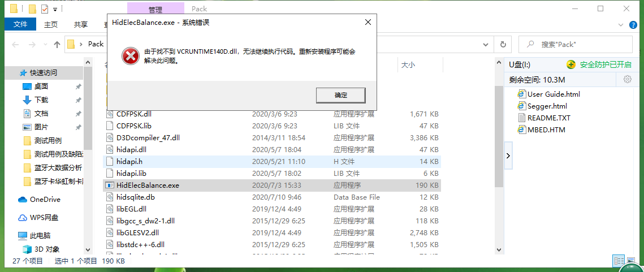
Task: Open Explorer help question mark icon
Action: pos(633,25)
